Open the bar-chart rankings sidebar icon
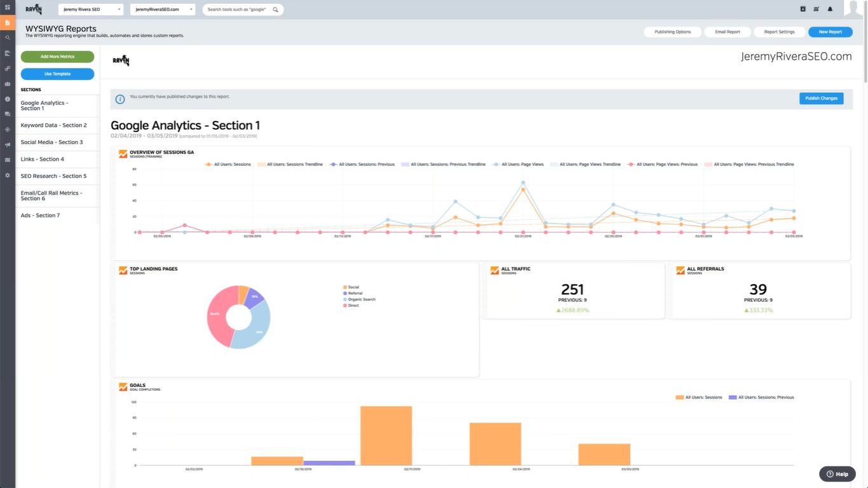The height and width of the screenshot is (488, 868). coord(8,53)
